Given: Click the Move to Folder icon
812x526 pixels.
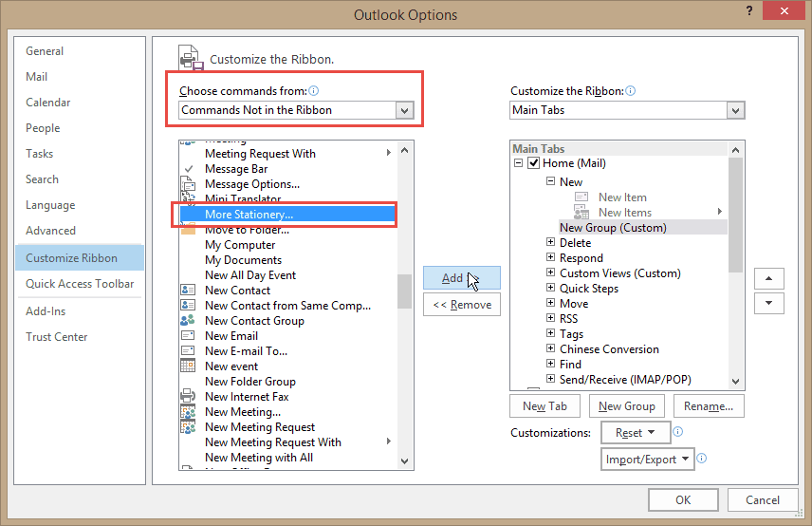Looking at the screenshot, I should click(x=188, y=230).
